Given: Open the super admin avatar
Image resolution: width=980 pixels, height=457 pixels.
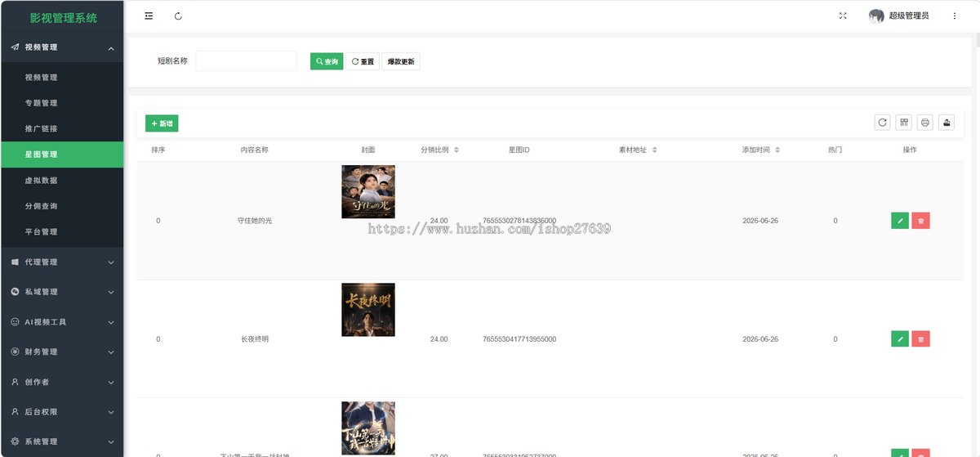Looking at the screenshot, I should click(876, 16).
